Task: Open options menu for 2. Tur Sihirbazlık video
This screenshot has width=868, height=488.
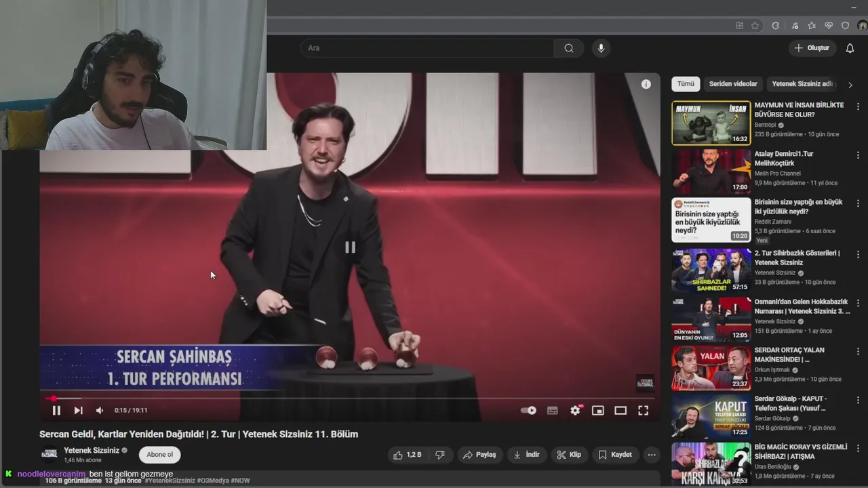Action: [858, 254]
